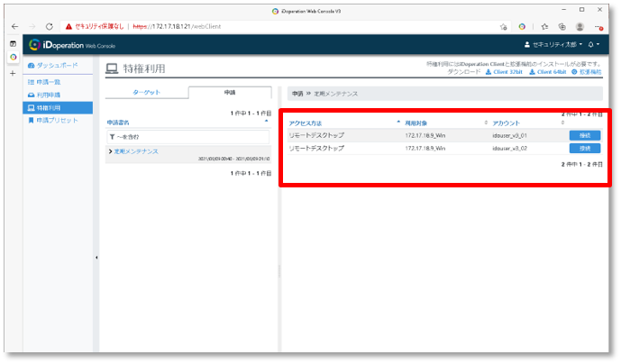Image resolution: width=621 pixels, height=364 pixels.
Task: Click 接続 button for iduser_v3_01
Action: (584, 135)
